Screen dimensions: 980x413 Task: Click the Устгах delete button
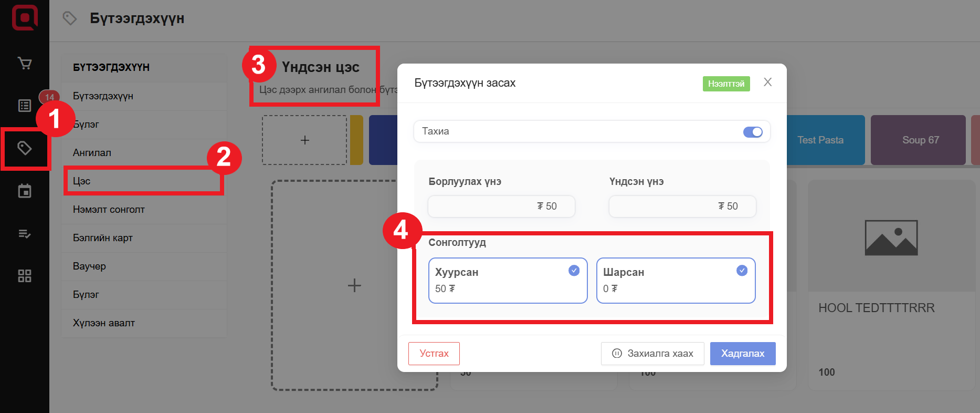click(434, 354)
